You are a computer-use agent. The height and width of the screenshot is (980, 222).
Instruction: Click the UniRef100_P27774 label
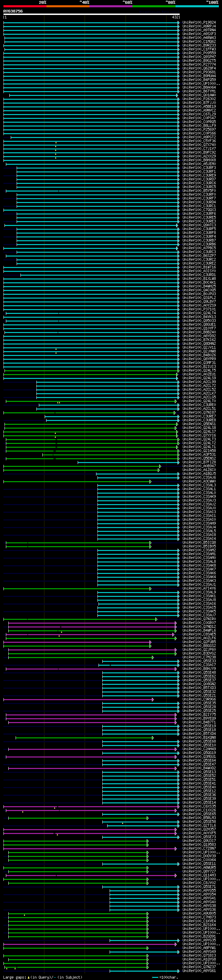coord(199,65)
